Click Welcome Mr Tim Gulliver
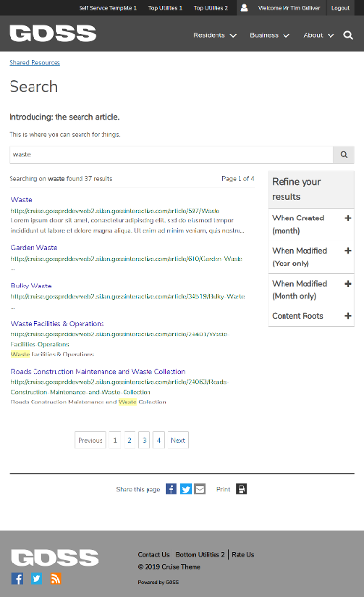Screen dimensions: 364x597 tap(288, 8)
